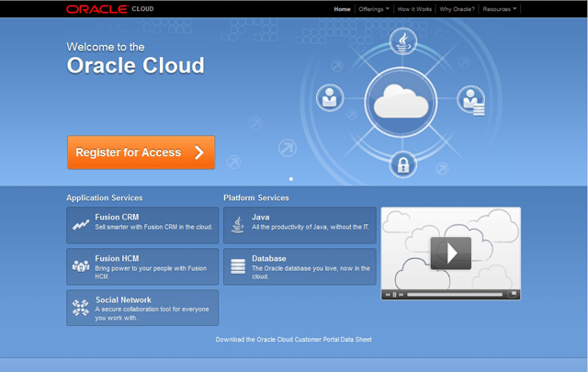The image size is (588, 372).
Task: Click the Java cup icon in the diagram
Action: tap(402, 41)
